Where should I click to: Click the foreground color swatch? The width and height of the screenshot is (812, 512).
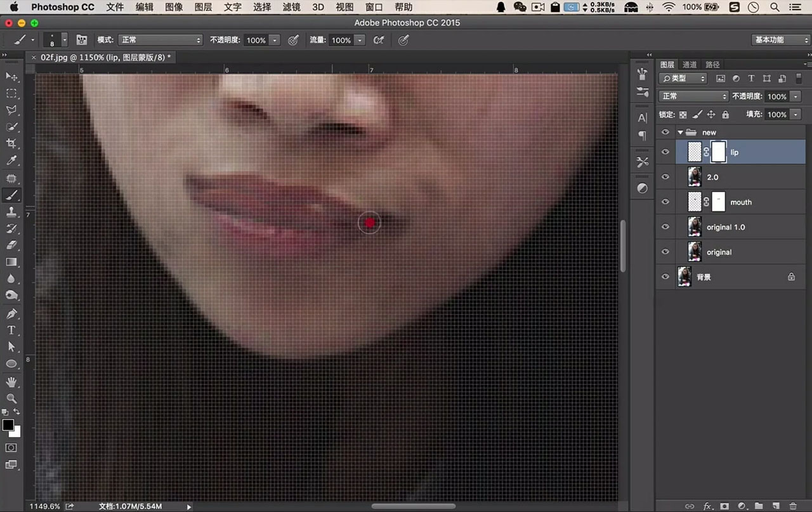[x=8, y=426]
